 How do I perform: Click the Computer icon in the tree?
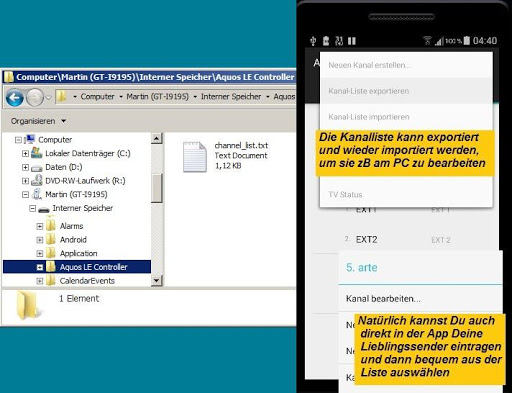(30, 139)
